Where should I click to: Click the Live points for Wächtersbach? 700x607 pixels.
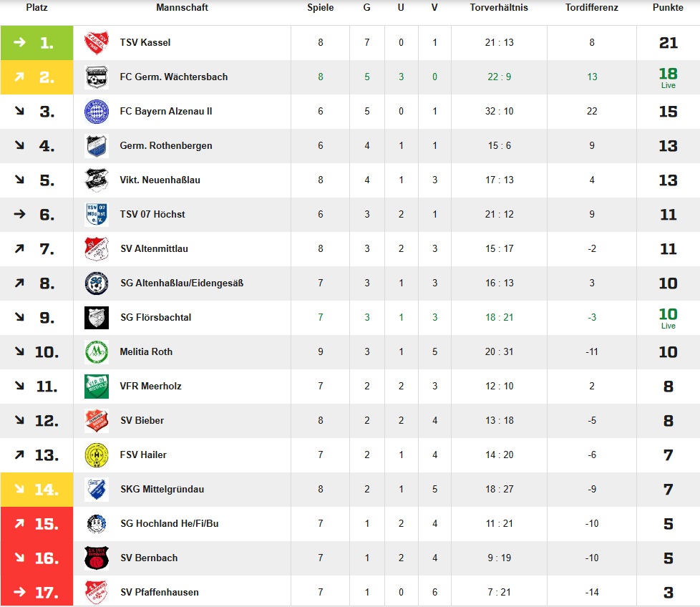point(668,77)
